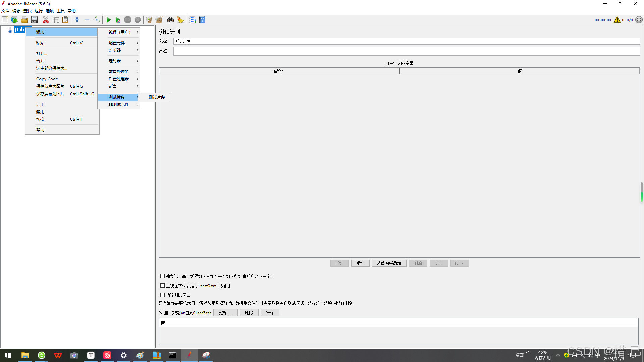Image resolution: width=644 pixels, height=362 pixels.
Task: Click the Start no pauses icon
Action: click(118, 20)
